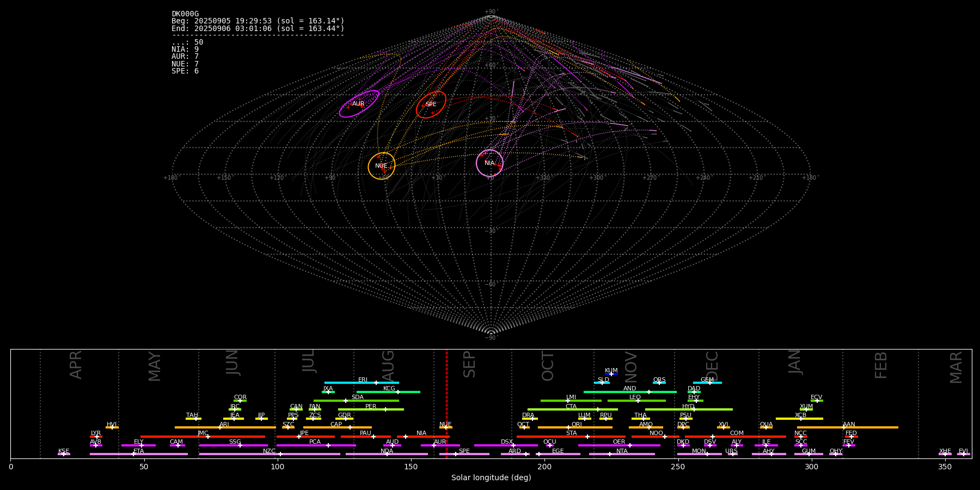The width and height of the screenshot is (980, 490).
Task: Select the red STA activity bar
Action: (x=571, y=437)
